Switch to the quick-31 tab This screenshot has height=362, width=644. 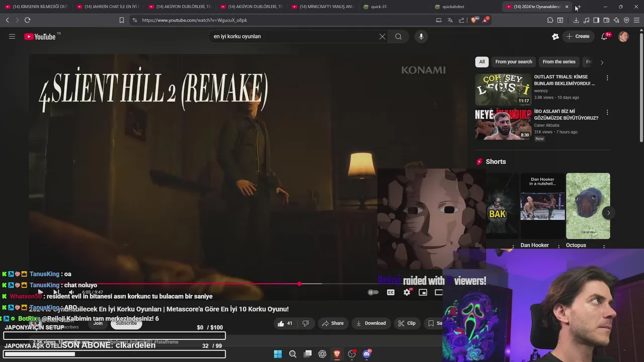pyautogui.click(x=395, y=7)
